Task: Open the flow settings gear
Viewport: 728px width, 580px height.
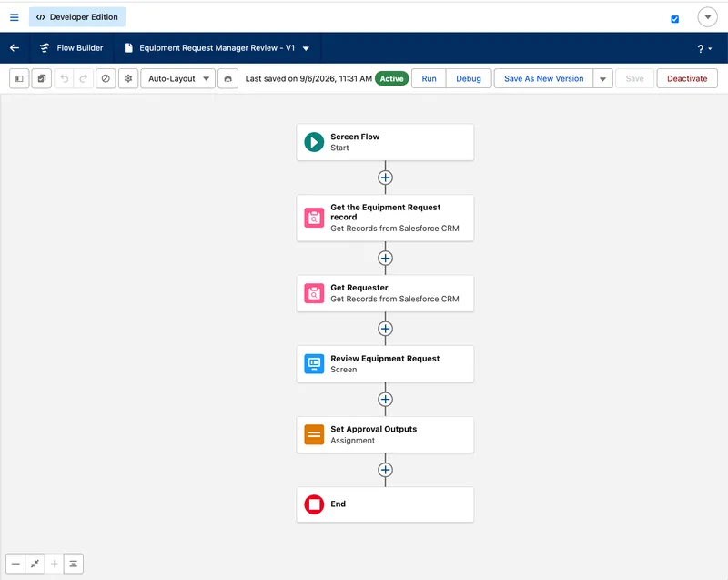Action: point(128,78)
